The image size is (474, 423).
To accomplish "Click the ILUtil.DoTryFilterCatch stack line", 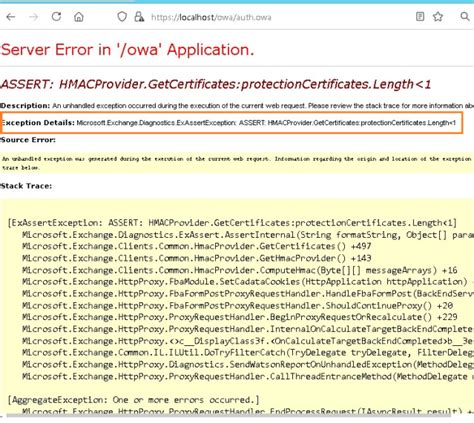I will (x=248, y=353).
